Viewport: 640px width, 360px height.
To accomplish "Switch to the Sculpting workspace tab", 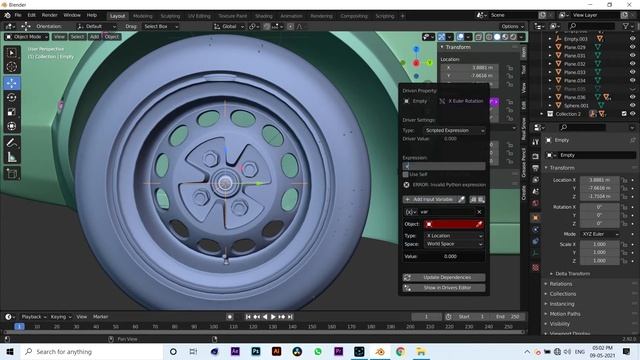I will tap(170, 16).
